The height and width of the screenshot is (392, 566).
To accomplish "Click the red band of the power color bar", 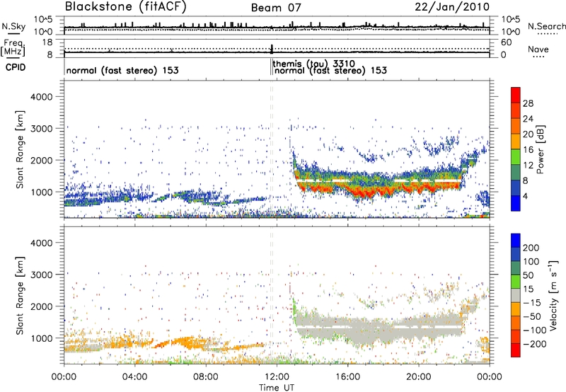I will [x=516, y=96].
